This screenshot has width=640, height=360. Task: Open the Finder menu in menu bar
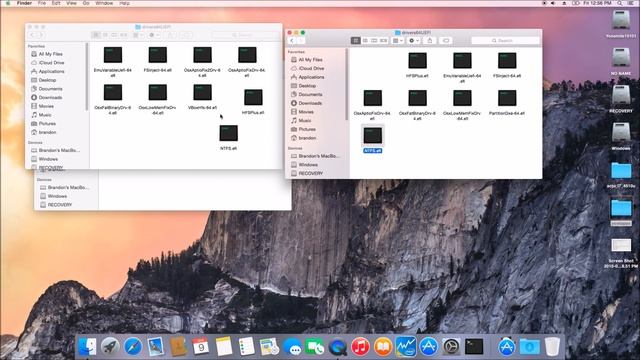pyautogui.click(x=24, y=3)
